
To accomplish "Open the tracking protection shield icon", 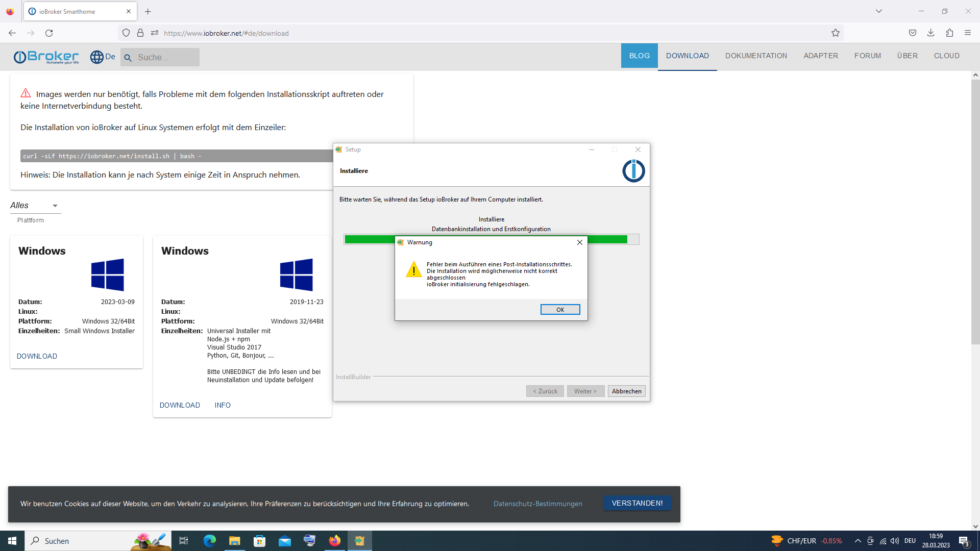I will tap(126, 33).
